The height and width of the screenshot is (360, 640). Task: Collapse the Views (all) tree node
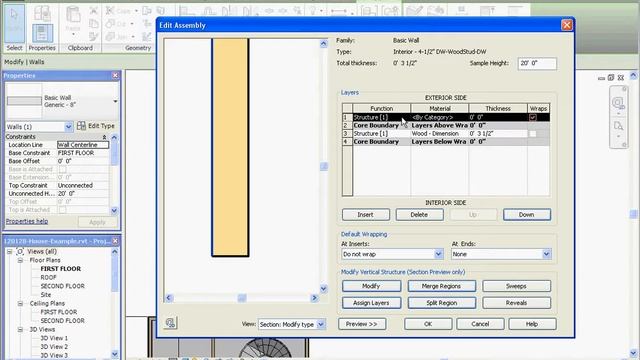(x=9, y=251)
